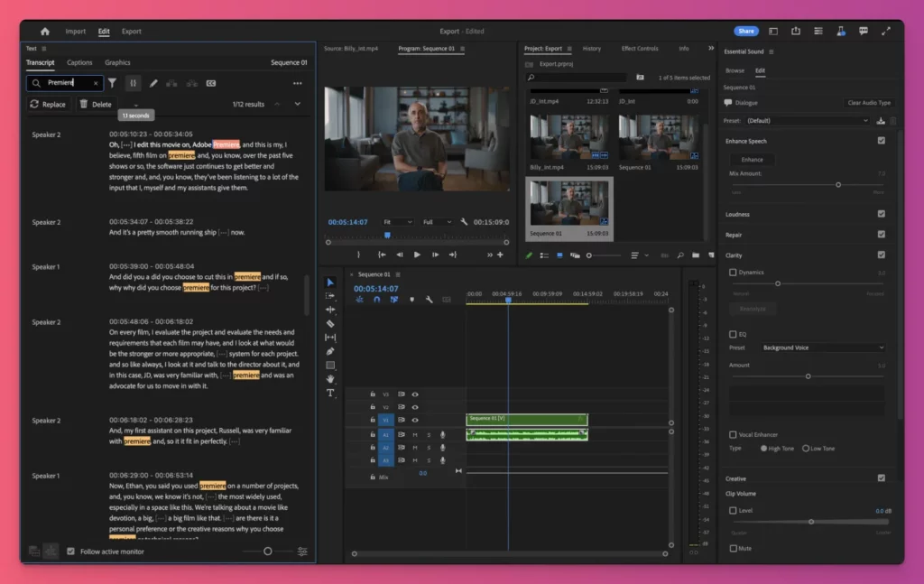Toggle the show pauses bracket icon
The width and height of the screenshot is (924, 584).
tap(134, 83)
